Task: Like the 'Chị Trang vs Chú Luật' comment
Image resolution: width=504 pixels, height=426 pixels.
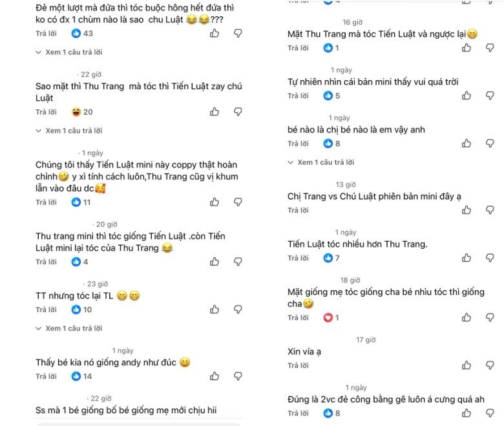Action: tap(467, 210)
